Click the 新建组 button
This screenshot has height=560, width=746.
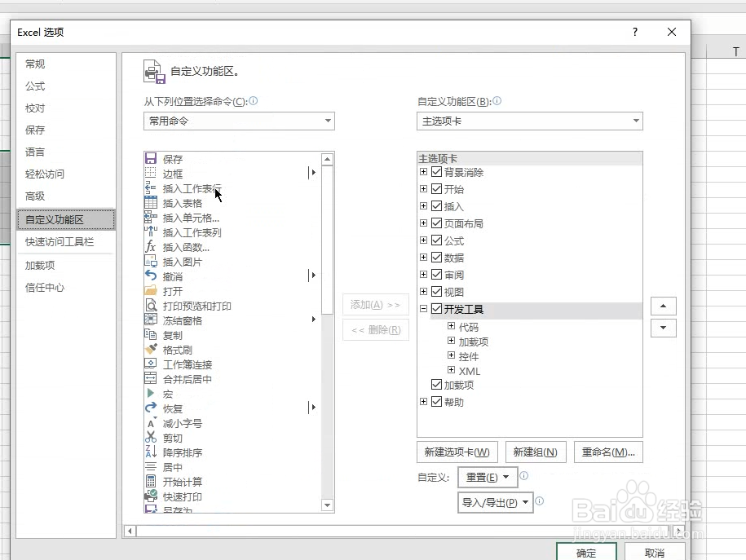pos(535,452)
